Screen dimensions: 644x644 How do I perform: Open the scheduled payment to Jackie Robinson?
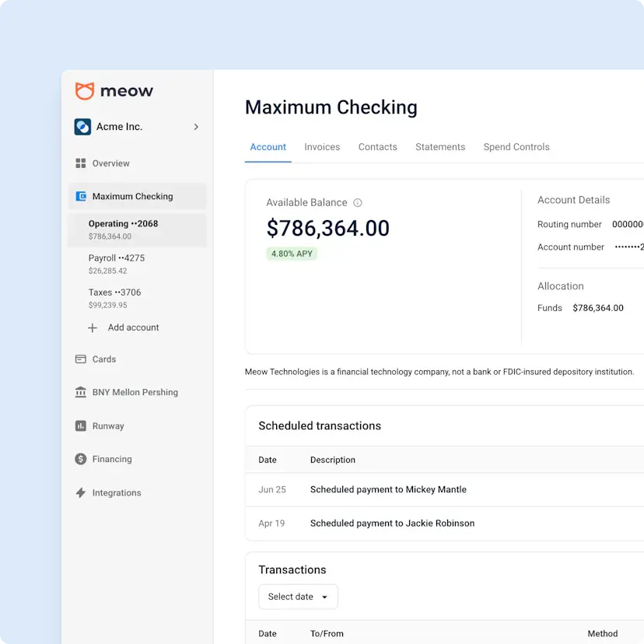point(392,523)
